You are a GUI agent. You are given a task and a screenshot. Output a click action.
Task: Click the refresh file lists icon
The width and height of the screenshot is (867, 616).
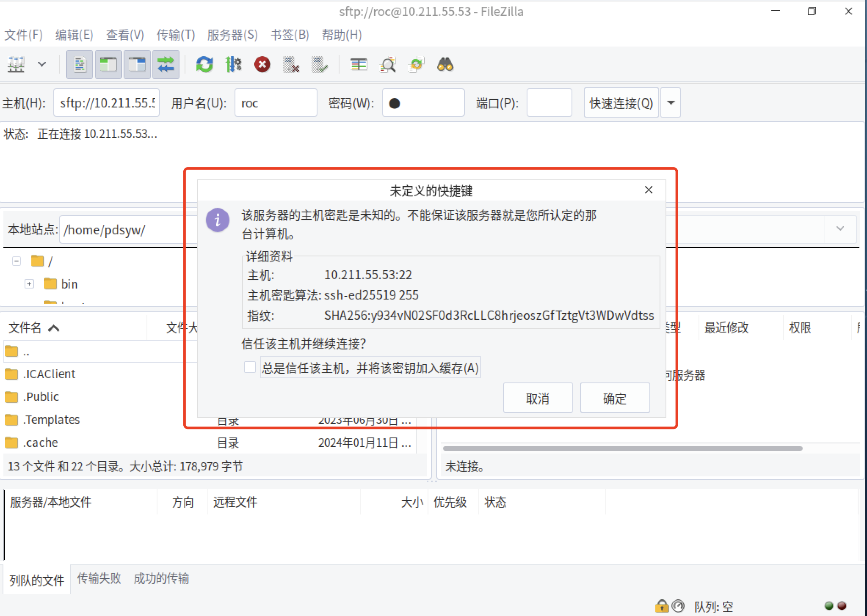[204, 65]
